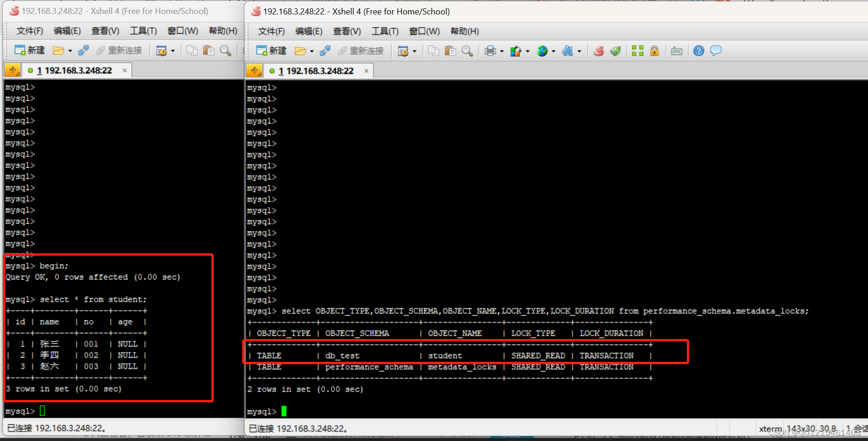
Task: Open folder icon in right Xshell toolbar
Action: [300, 51]
